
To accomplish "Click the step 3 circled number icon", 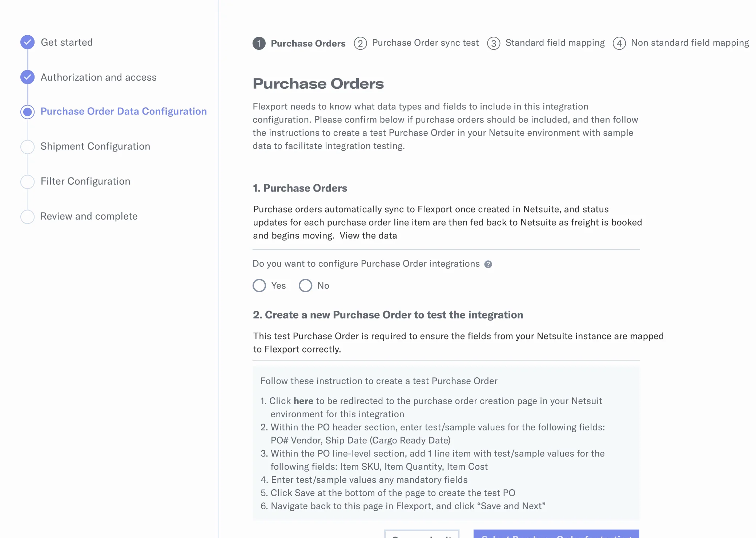I will coord(494,43).
